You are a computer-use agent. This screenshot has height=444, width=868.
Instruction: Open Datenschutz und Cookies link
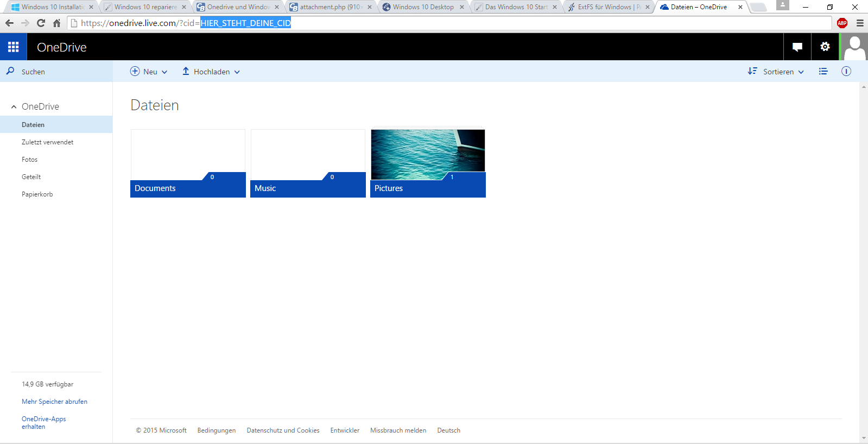(283, 430)
